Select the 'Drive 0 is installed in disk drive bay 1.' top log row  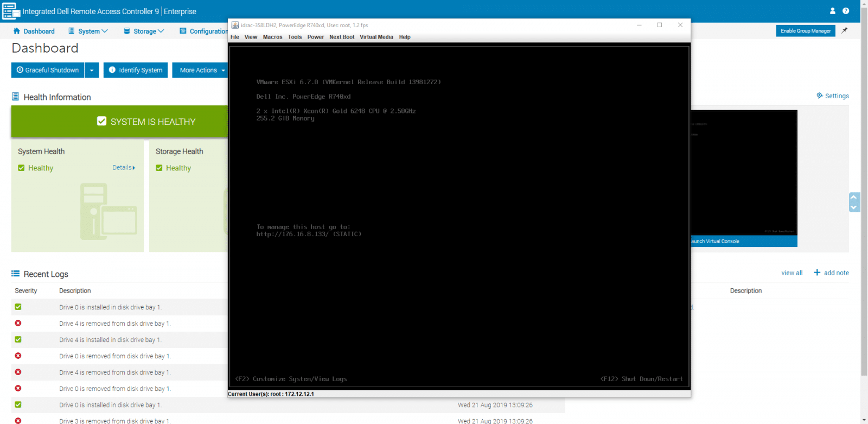119,307
